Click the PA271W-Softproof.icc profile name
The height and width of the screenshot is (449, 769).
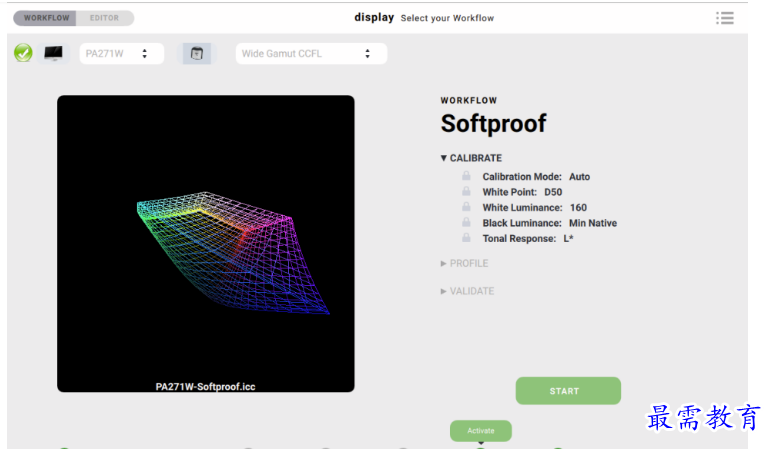coord(205,387)
